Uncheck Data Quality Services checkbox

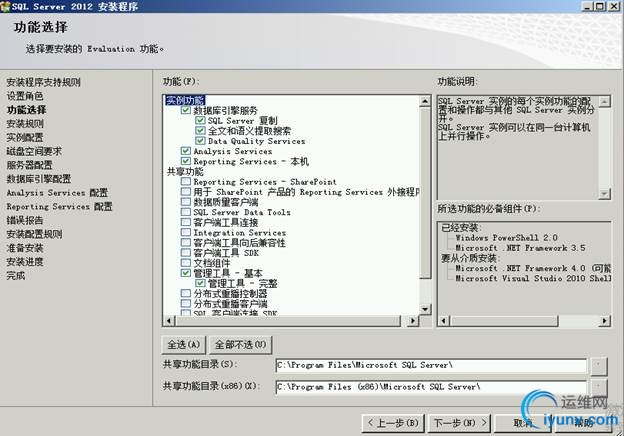coord(200,141)
